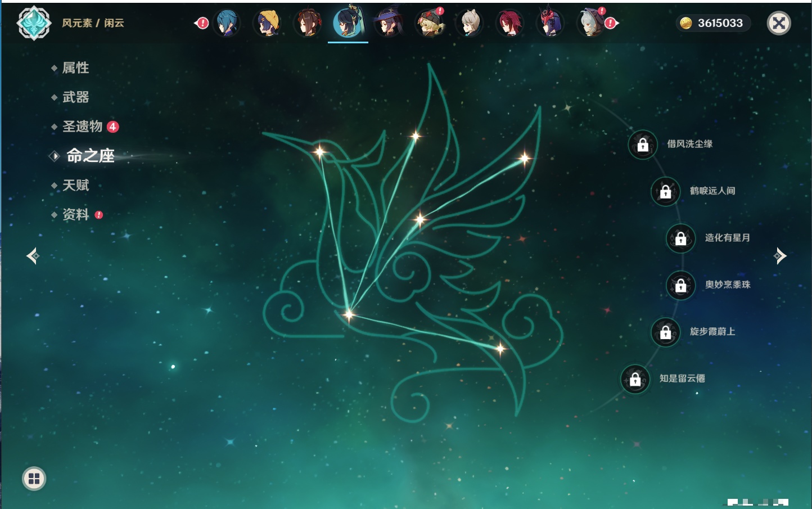The height and width of the screenshot is (509, 812).
Task: Click the lock icon beside 鹤唳远人间
Action: point(666,191)
